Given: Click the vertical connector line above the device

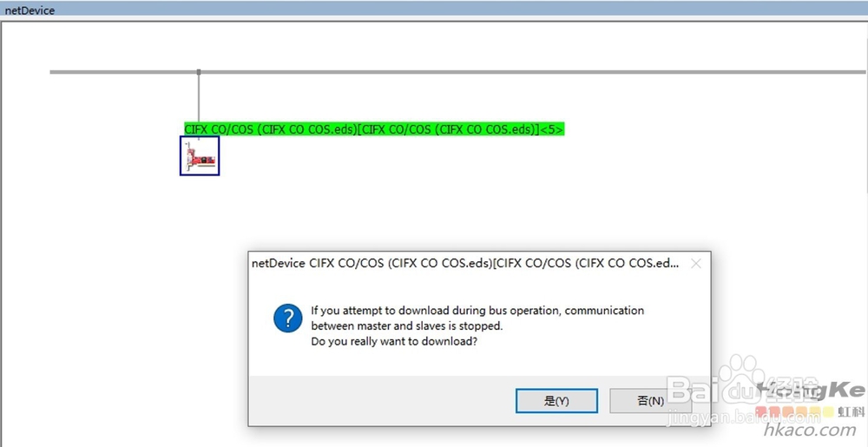Looking at the screenshot, I should click(x=199, y=98).
